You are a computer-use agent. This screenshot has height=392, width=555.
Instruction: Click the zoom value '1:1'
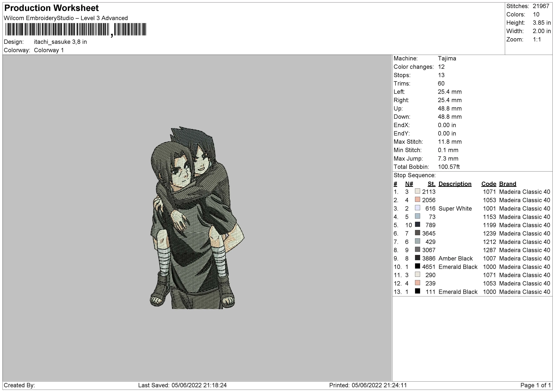pyautogui.click(x=537, y=39)
